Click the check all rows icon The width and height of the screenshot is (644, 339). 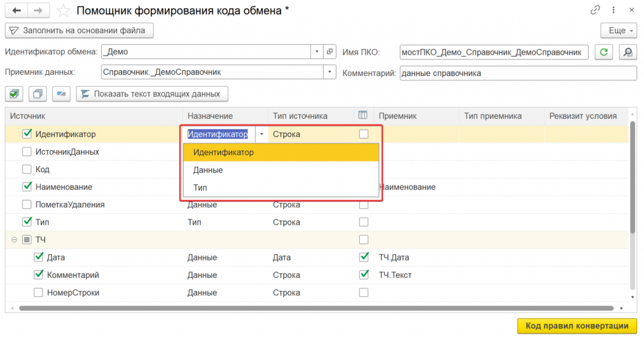14,94
